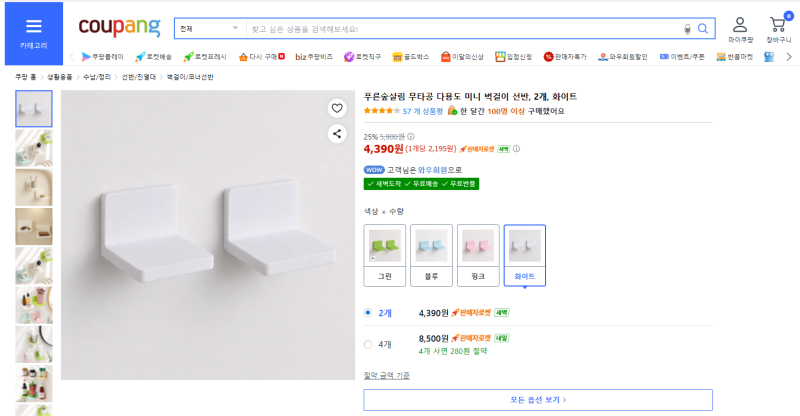Open biz 쿠팡비즈 navigation item
Image resolution: width=800 pixels, height=416 pixels.
[x=314, y=57]
